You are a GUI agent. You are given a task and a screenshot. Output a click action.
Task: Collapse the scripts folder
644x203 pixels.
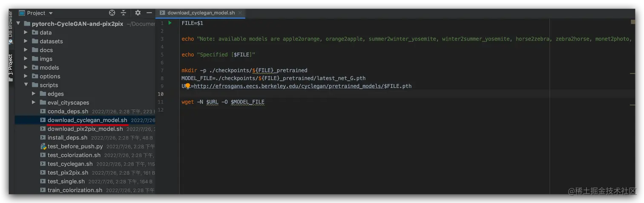(x=26, y=85)
